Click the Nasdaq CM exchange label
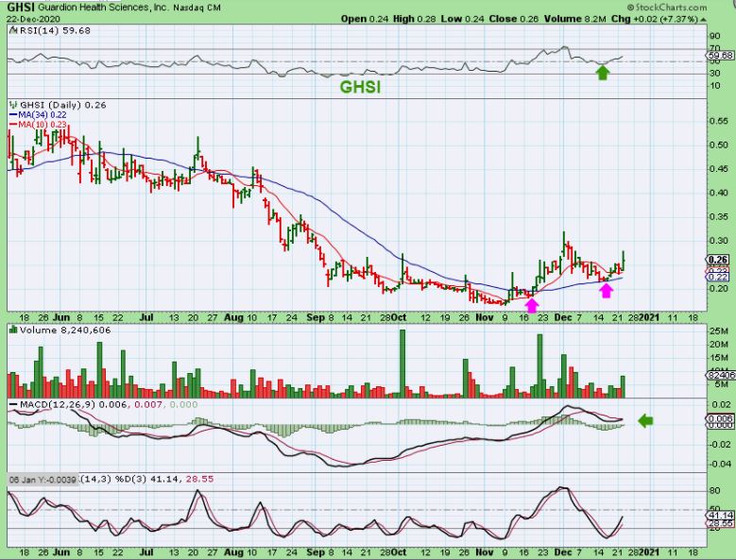This screenshot has height=560, width=736. (x=197, y=8)
